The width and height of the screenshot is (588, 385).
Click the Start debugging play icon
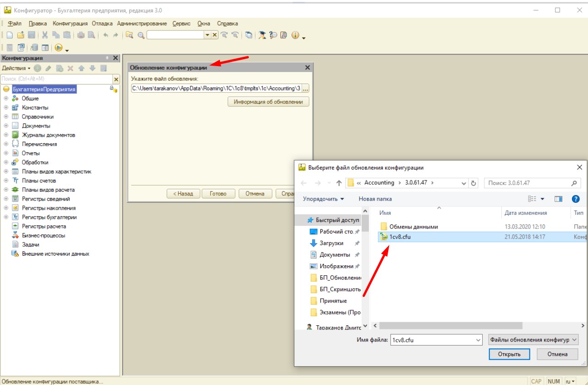click(58, 47)
